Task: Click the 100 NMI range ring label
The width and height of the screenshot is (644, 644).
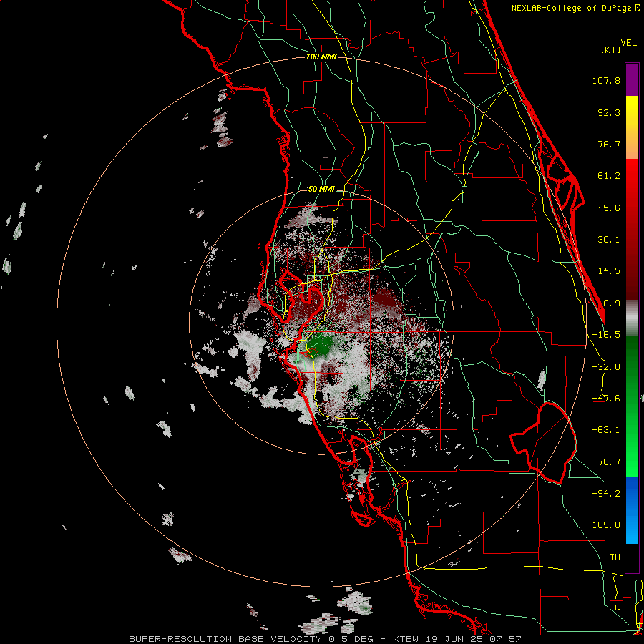Action: point(321,57)
